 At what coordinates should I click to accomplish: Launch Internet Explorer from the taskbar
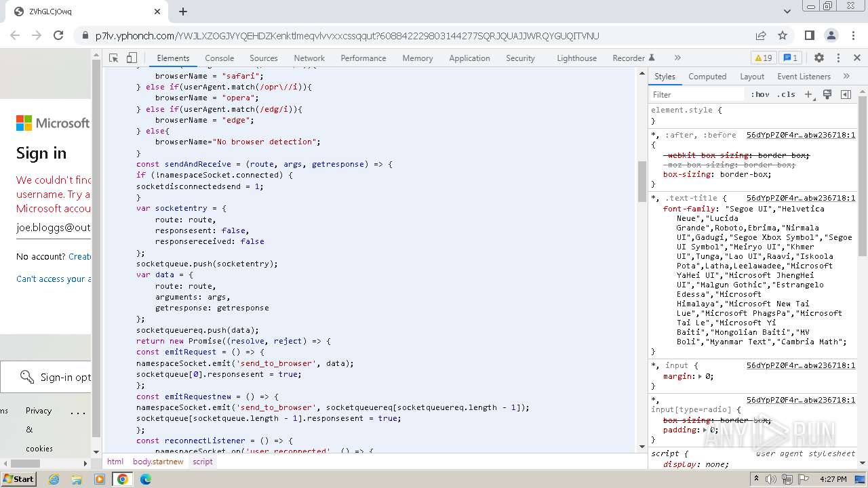(54, 479)
